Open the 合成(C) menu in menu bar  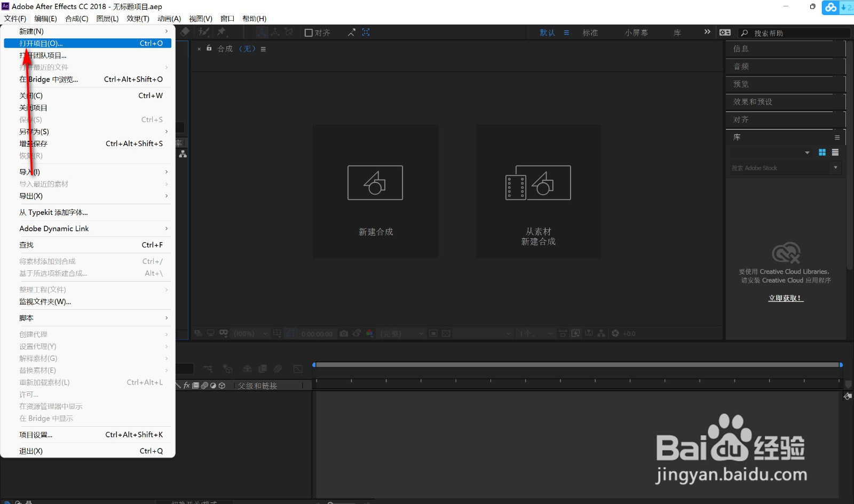(x=76, y=19)
